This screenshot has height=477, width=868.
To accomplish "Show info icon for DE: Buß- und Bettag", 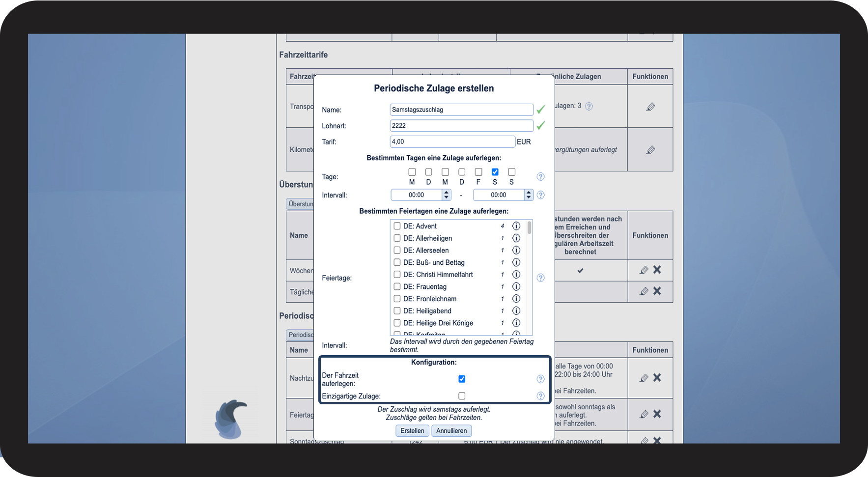I will coord(516,262).
